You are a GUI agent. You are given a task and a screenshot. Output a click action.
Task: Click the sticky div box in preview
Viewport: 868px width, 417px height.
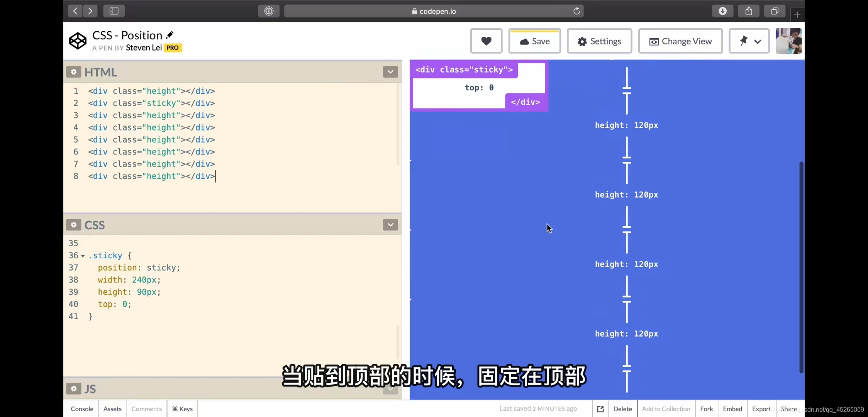pyautogui.click(x=479, y=86)
